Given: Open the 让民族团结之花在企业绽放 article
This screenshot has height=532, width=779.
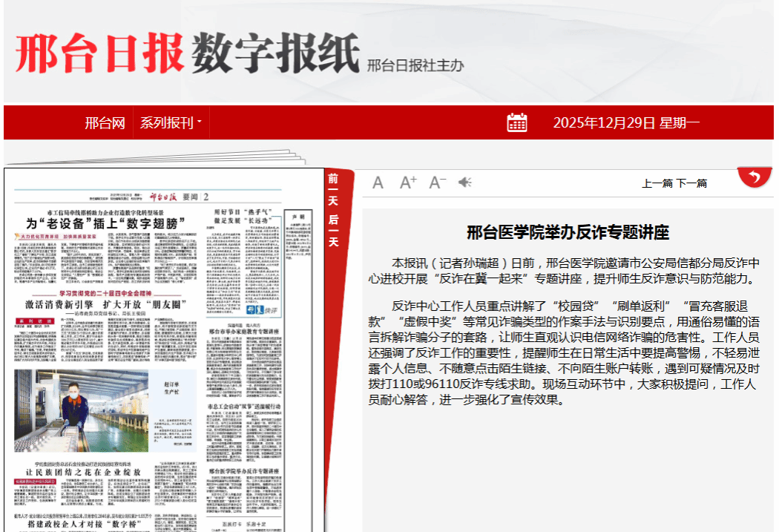Looking at the screenshot, I should (x=83, y=472).
